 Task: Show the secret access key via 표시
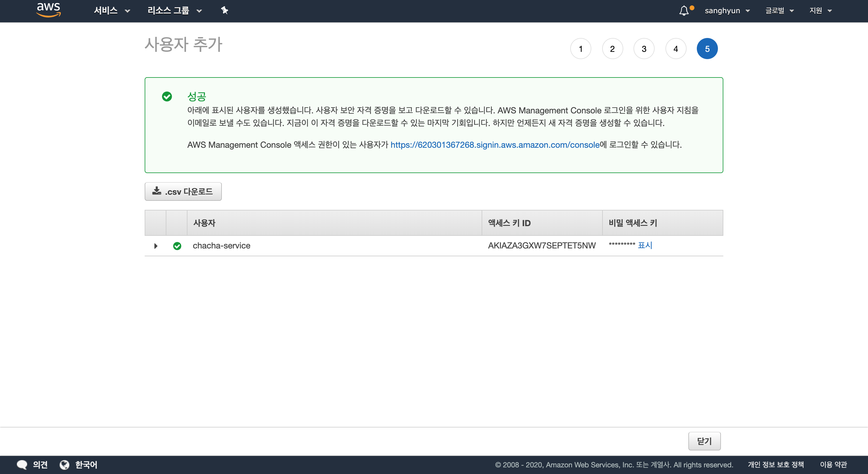click(645, 245)
